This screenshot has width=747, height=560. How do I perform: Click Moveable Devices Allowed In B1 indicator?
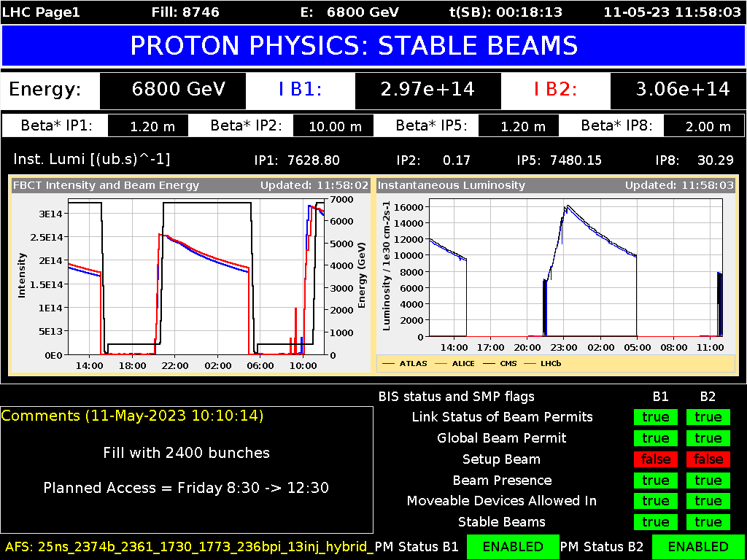[x=656, y=501]
